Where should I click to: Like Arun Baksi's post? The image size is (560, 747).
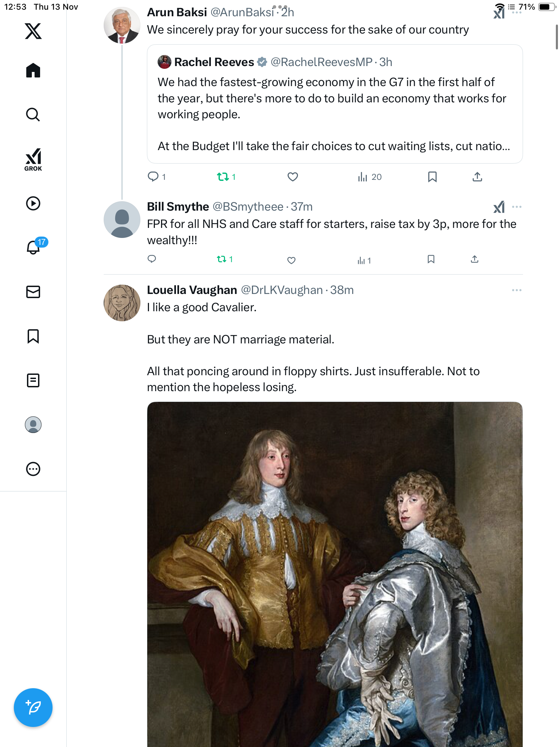pos(292,177)
